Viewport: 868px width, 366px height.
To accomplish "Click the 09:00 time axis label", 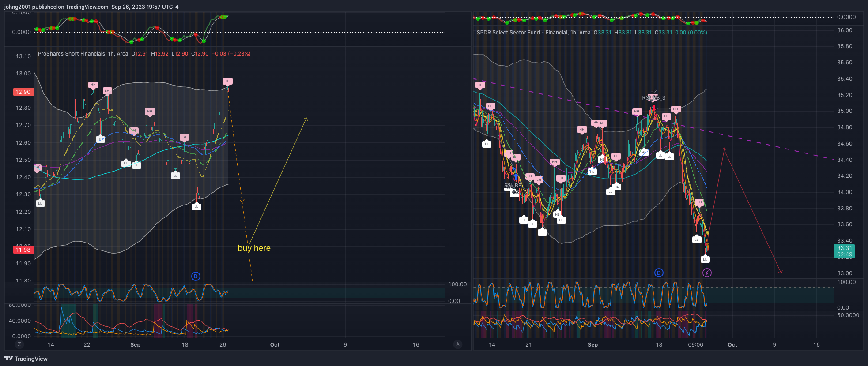I will click(695, 345).
